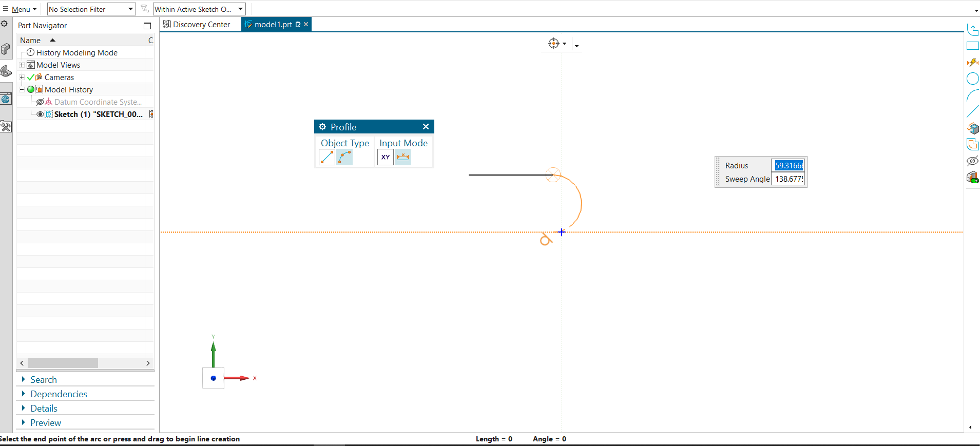Image resolution: width=980 pixels, height=446 pixels.
Task: Select the Line tool in right toolbar
Action: pos(972,111)
